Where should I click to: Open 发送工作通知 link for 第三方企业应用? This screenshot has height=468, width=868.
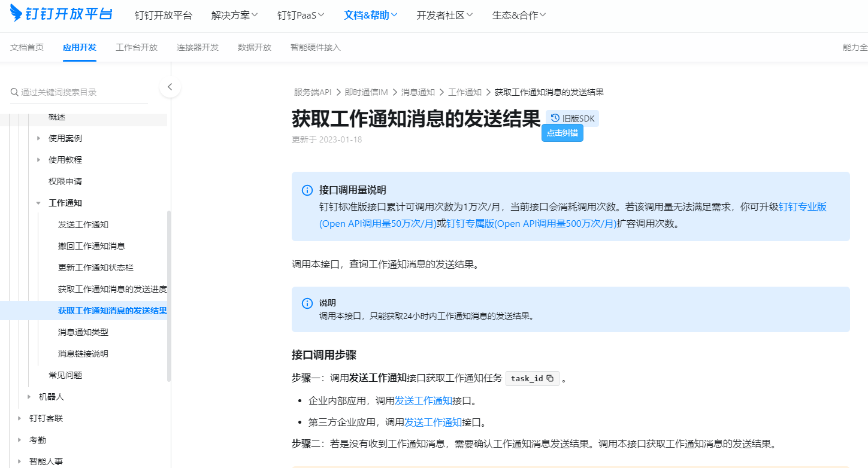coord(433,423)
